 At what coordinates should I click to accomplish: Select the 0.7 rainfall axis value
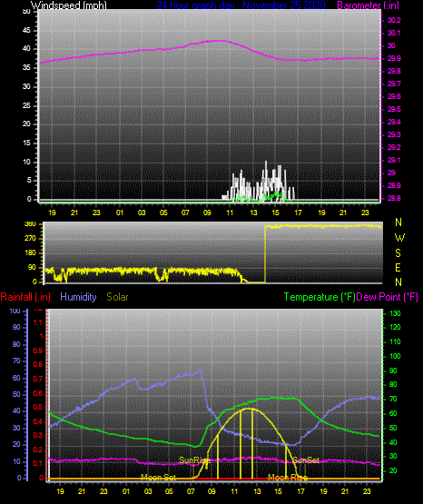tap(38, 379)
